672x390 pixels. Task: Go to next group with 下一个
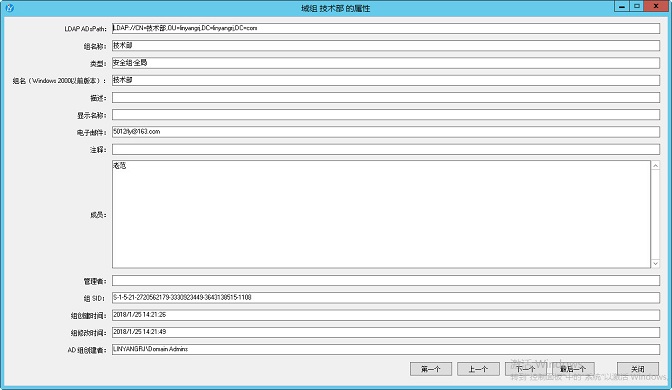click(525, 369)
